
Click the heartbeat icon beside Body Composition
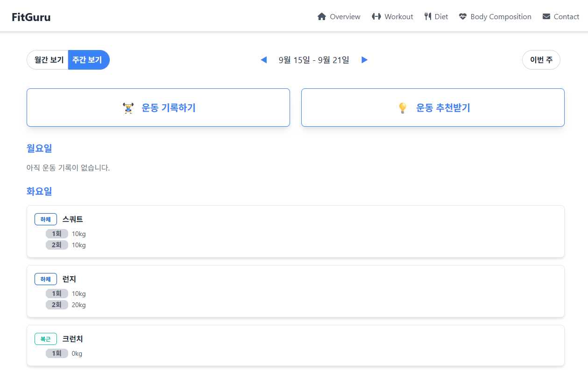[463, 17]
